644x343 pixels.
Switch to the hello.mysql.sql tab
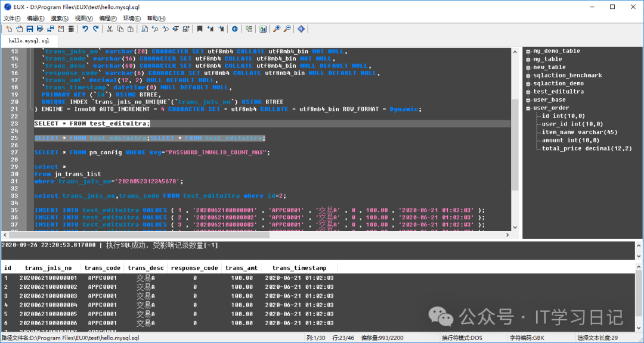coord(29,40)
